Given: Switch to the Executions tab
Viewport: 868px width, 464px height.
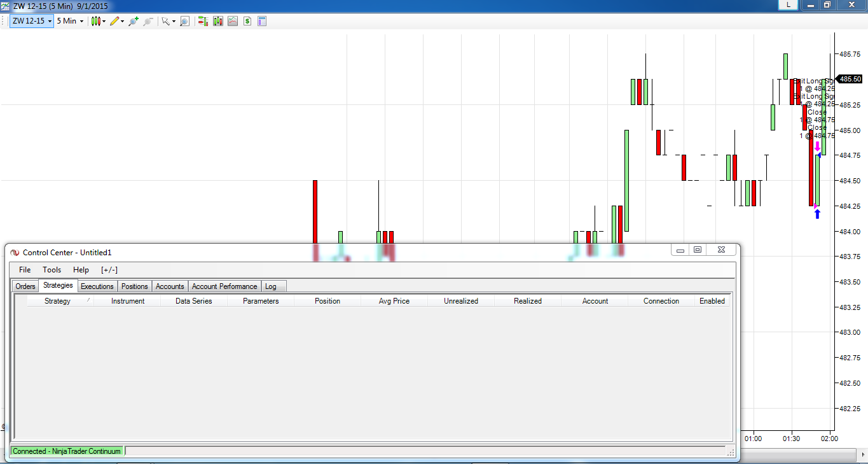Looking at the screenshot, I should click(x=97, y=286).
